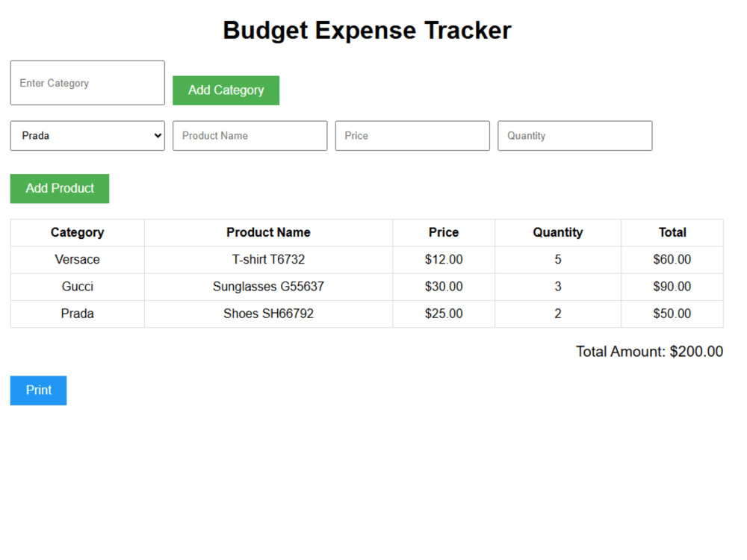Click the Total Amount: $200.00 text

[x=649, y=352]
